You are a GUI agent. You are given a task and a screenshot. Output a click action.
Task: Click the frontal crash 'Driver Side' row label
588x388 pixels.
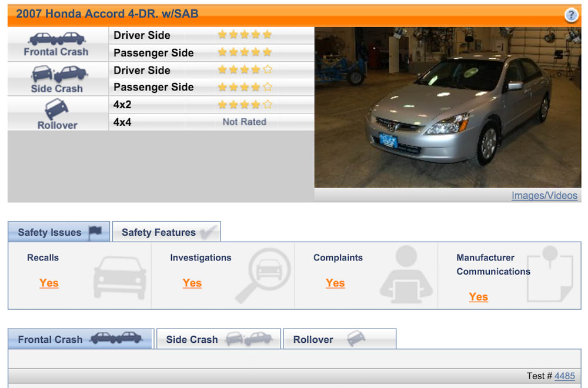tap(142, 35)
